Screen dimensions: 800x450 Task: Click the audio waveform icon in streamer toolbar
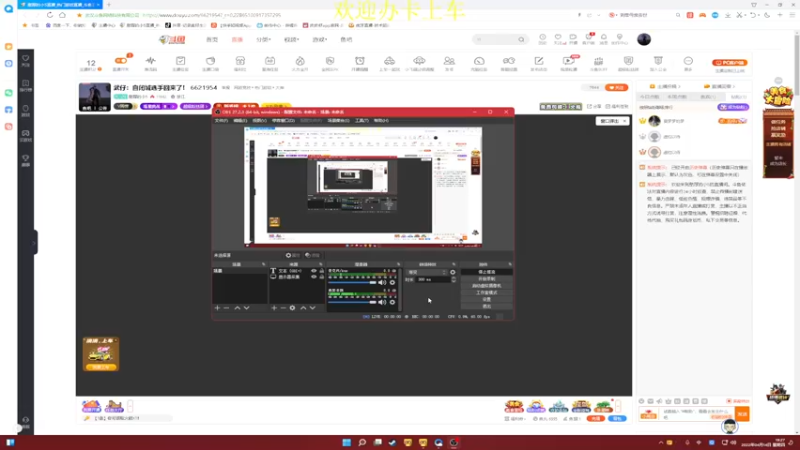pos(151,63)
